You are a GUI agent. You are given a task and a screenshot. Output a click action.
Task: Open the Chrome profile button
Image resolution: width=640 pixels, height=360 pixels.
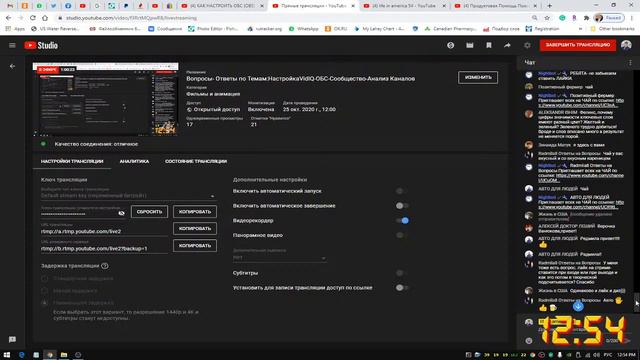click(609, 18)
